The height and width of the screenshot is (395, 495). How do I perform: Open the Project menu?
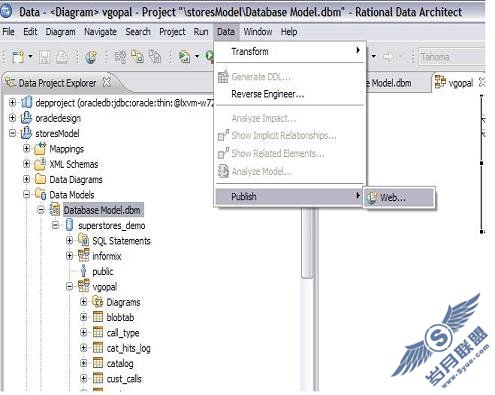coord(172,32)
